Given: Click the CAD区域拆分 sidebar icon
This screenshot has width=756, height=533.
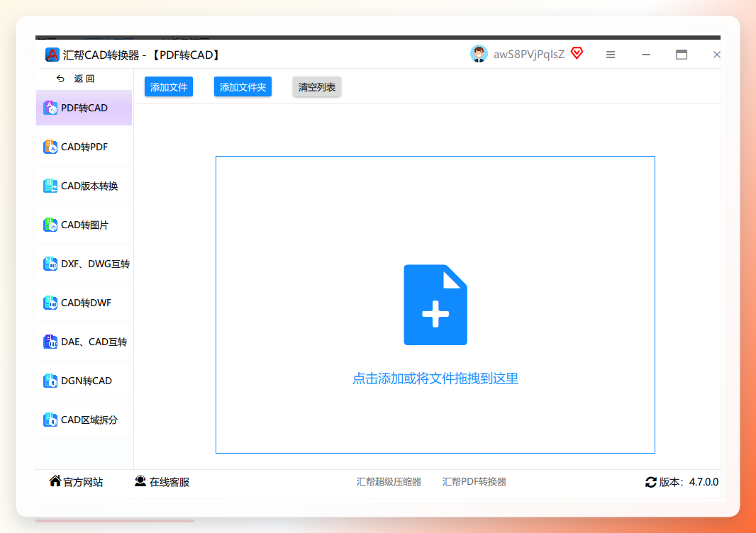Looking at the screenshot, I should click(x=50, y=420).
